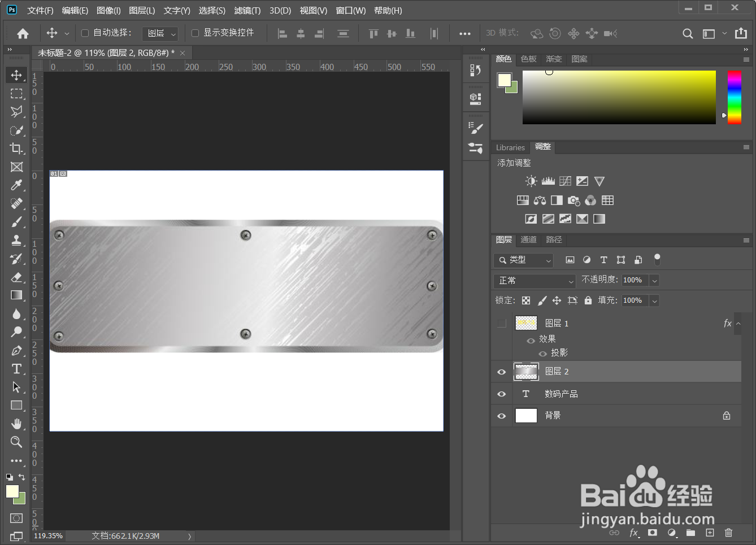
Task: Pick a color in the color field
Action: (619, 97)
